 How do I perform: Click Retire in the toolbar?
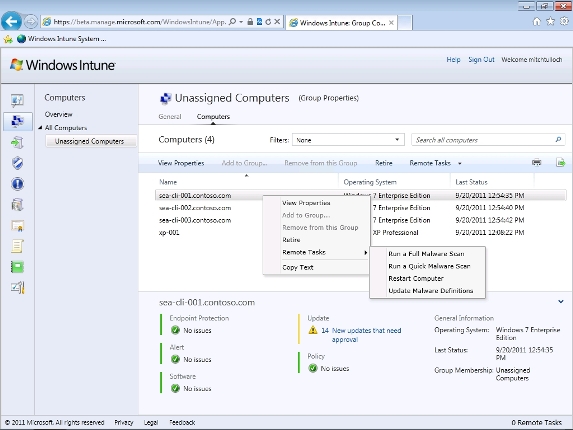384,163
